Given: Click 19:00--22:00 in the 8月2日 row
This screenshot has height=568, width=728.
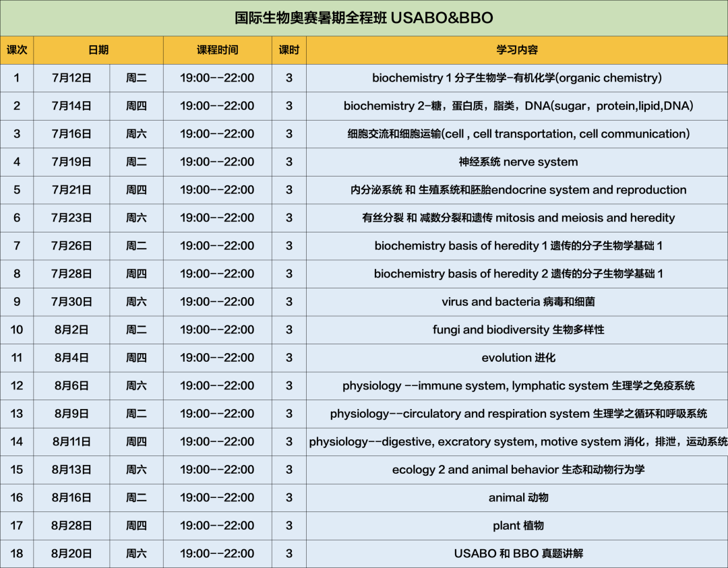Looking at the screenshot, I should click(x=217, y=330).
